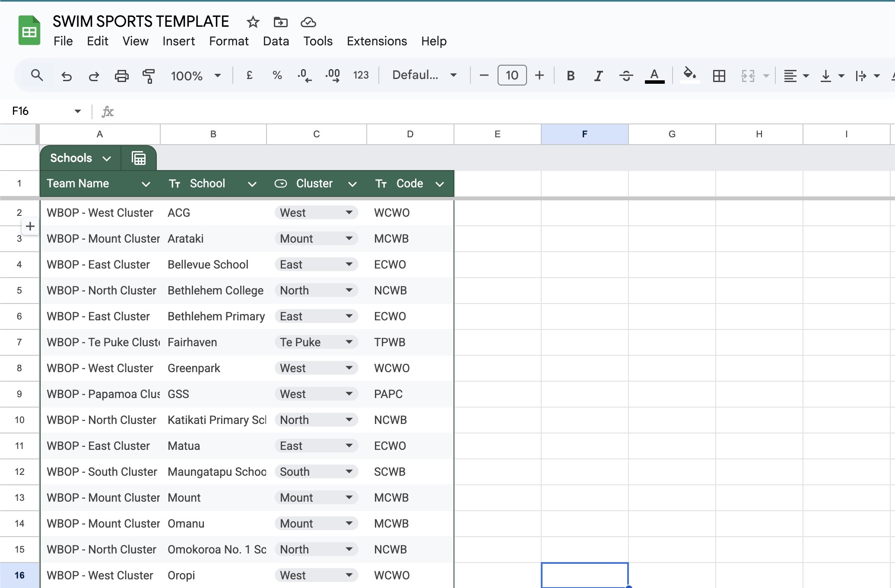Toggle bold formatting

click(570, 76)
